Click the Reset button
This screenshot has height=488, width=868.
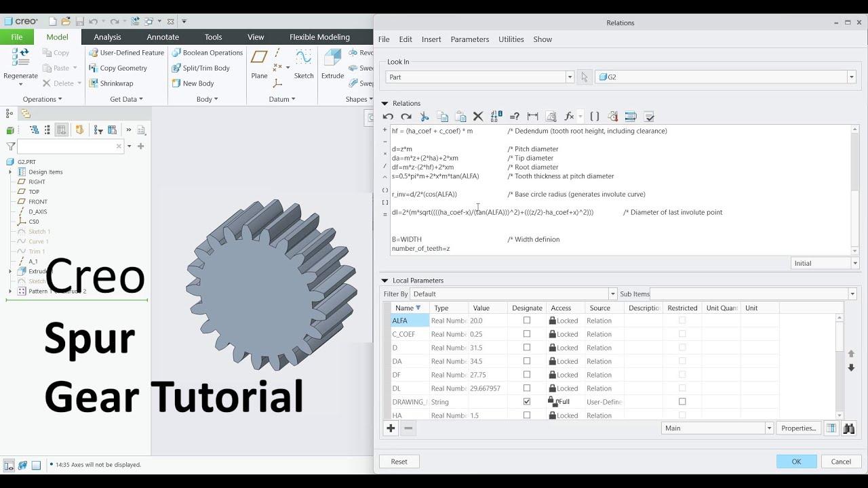(x=399, y=462)
